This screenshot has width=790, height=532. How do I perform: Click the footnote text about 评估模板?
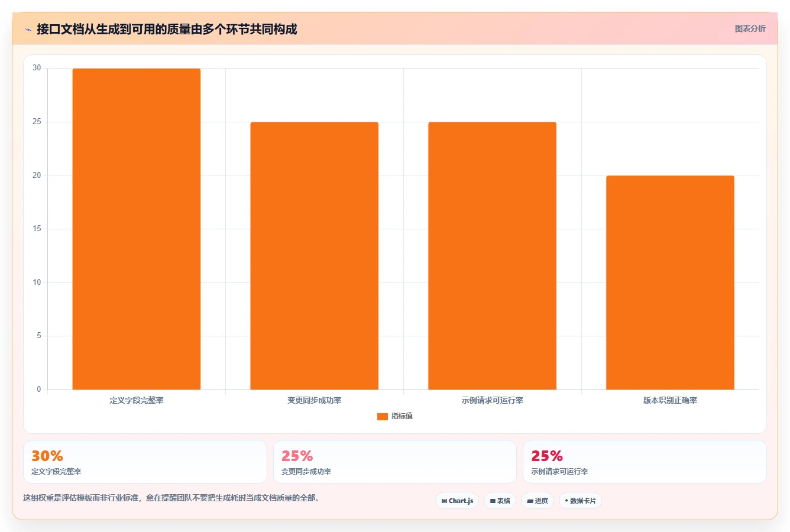tap(172, 498)
